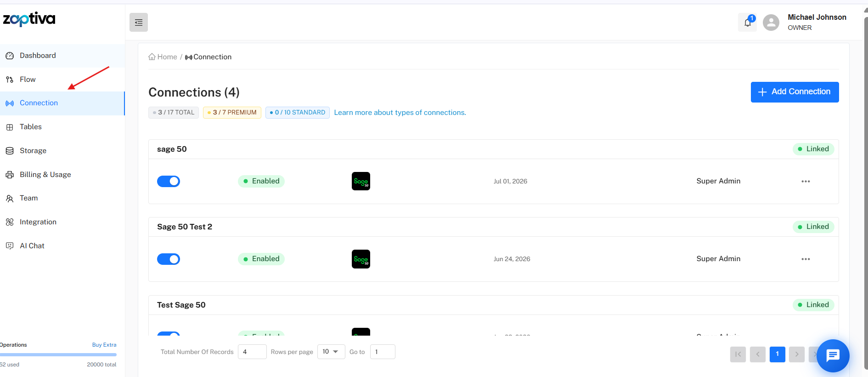
Task: Toggle the sage 50 connection switch
Action: coord(169,181)
